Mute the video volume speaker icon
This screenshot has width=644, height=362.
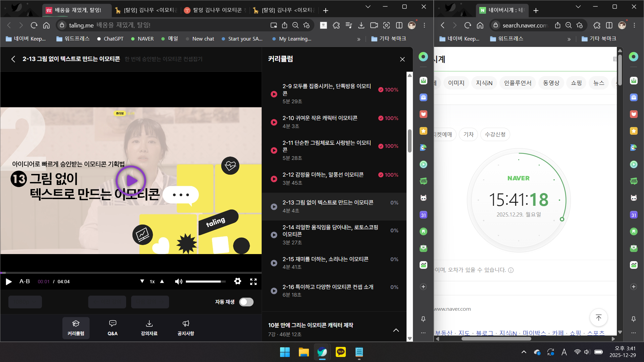pyautogui.click(x=178, y=282)
